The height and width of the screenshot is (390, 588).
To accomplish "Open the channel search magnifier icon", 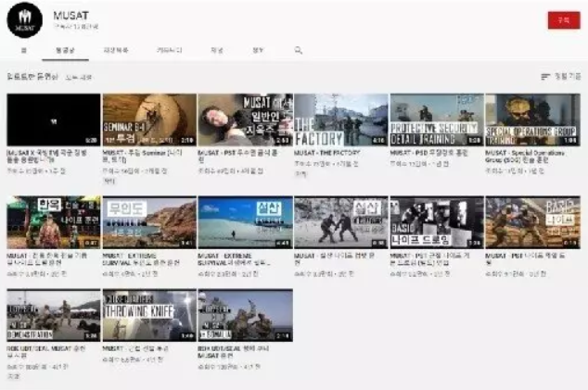I will coord(299,50).
